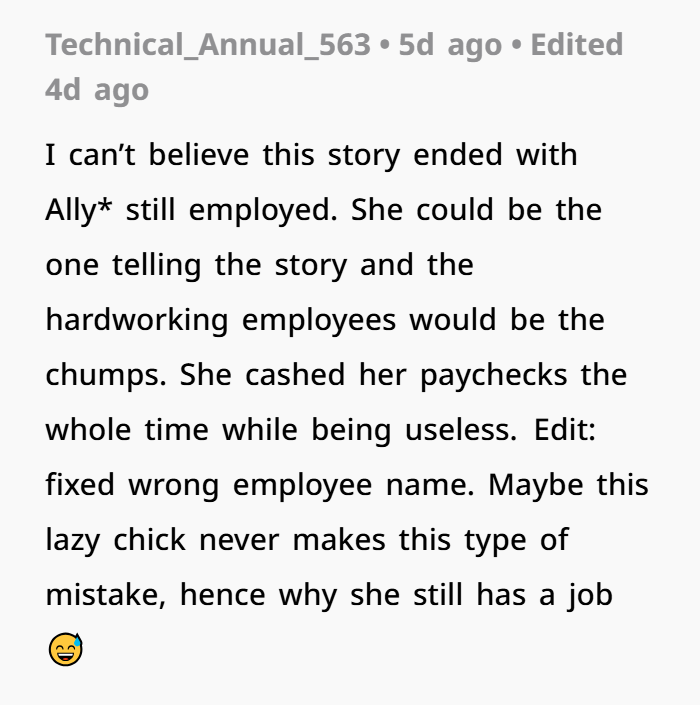Click the word "mistake," in last line

(x=106, y=595)
